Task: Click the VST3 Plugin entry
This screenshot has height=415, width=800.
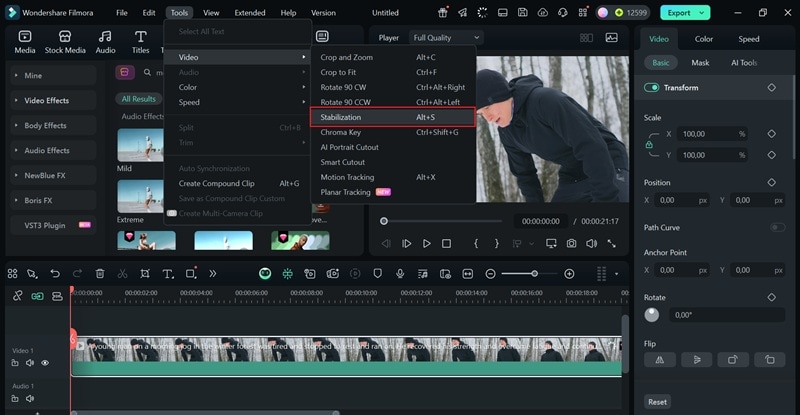Action: coord(53,225)
